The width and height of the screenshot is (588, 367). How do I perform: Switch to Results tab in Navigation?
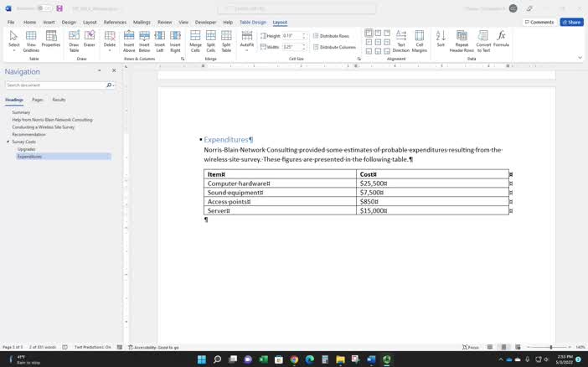click(x=59, y=100)
